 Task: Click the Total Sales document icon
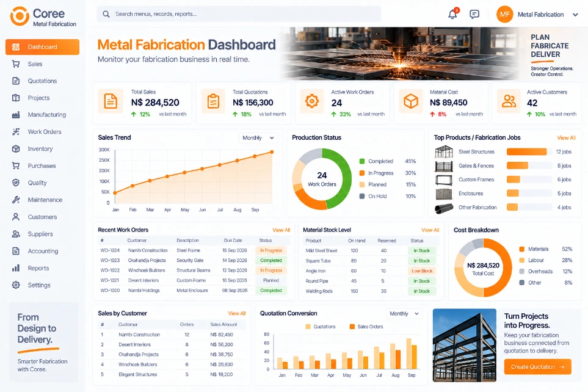point(111,101)
